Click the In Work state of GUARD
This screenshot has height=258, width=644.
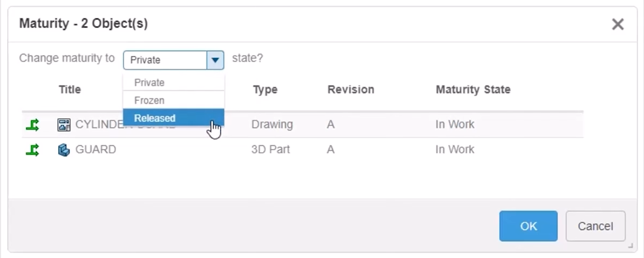pyautogui.click(x=455, y=150)
